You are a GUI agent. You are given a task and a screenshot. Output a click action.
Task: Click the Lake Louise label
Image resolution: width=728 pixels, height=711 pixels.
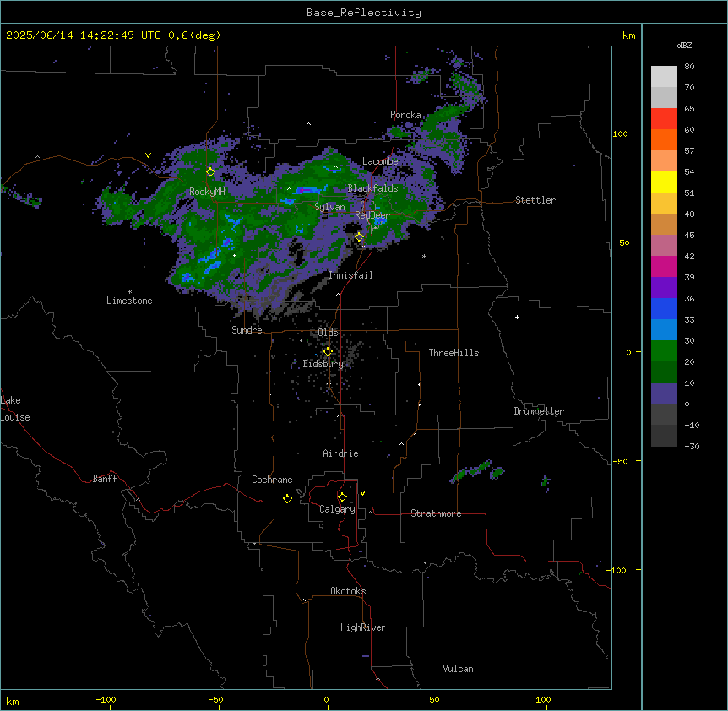[15, 409]
